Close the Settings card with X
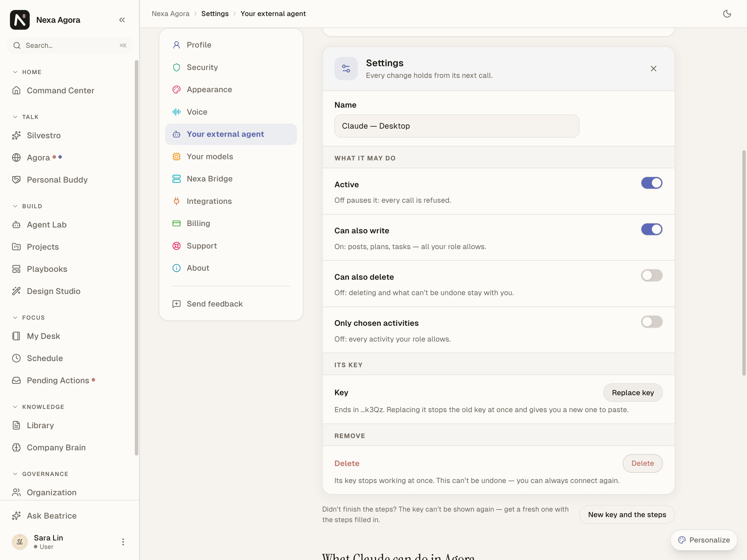Viewport: 747px width, 560px height. click(653, 69)
